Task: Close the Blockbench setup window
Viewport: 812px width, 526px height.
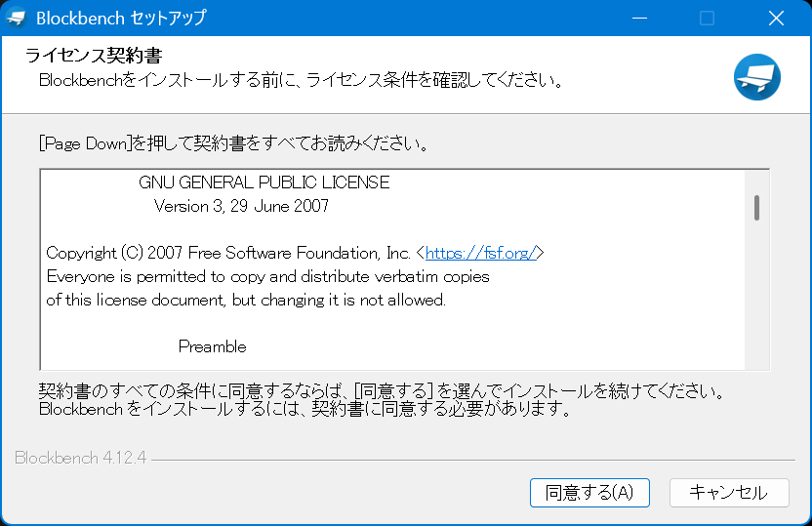Action: pos(776,19)
